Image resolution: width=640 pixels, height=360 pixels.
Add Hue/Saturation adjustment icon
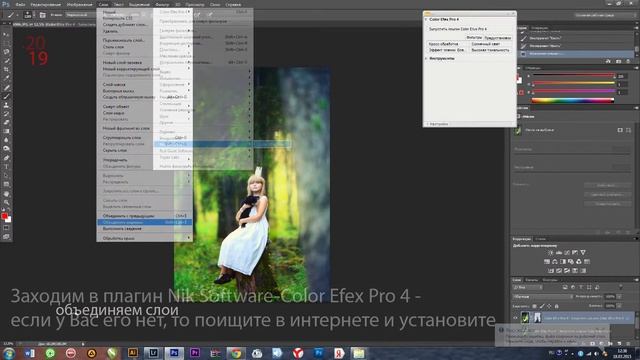point(547,262)
